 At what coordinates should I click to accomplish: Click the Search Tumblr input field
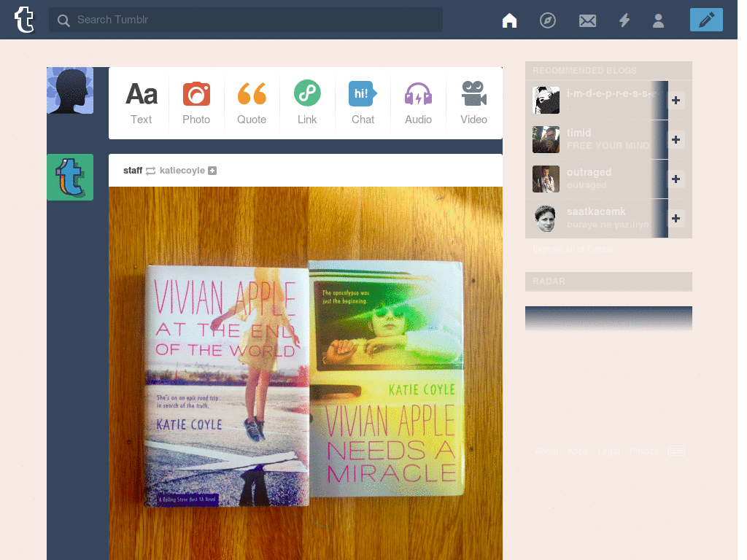click(x=246, y=20)
